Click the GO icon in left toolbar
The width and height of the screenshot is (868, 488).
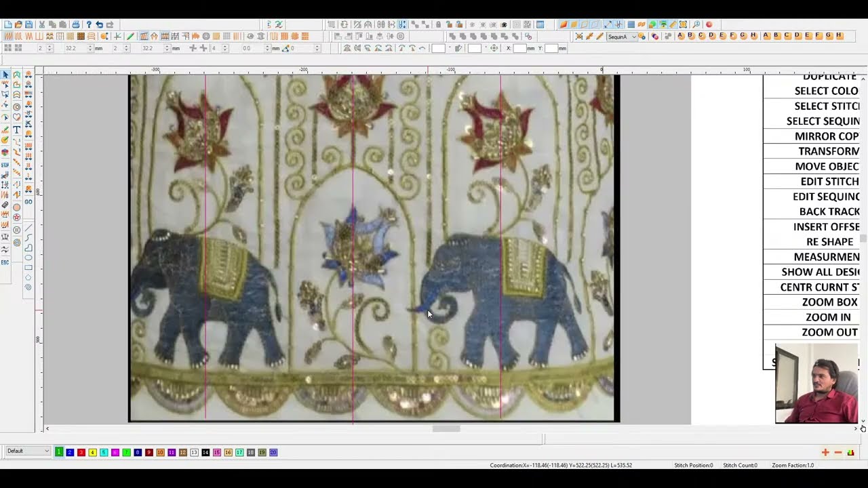(x=28, y=202)
